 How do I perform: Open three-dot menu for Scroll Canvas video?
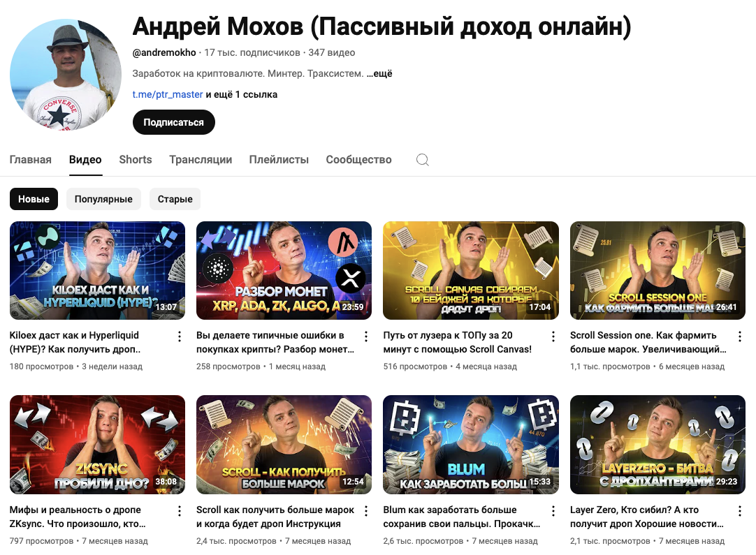tap(553, 336)
